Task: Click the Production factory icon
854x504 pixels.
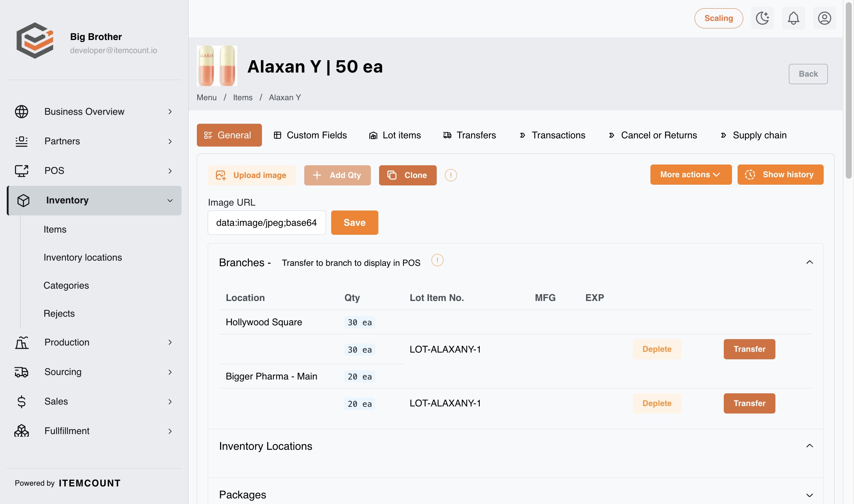Action: click(21, 342)
